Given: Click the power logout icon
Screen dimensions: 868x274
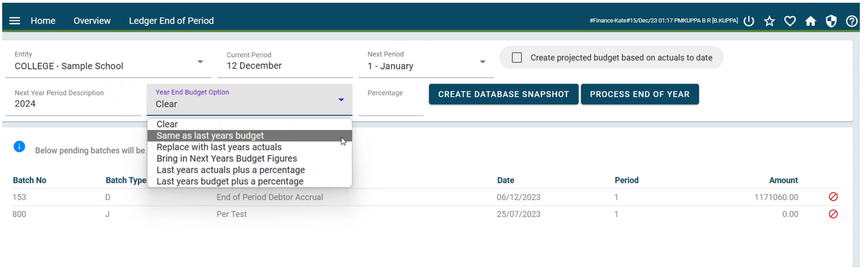Looking at the screenshot, I should click(749, 21).
